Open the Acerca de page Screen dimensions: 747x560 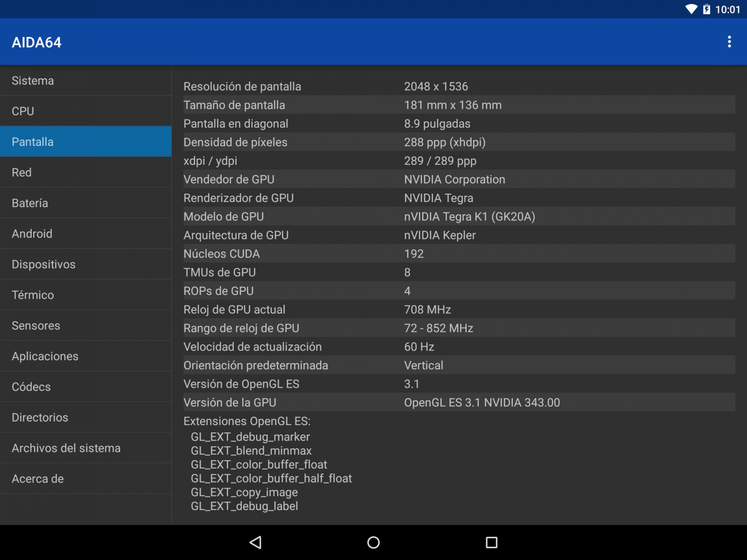click(85, 479)
